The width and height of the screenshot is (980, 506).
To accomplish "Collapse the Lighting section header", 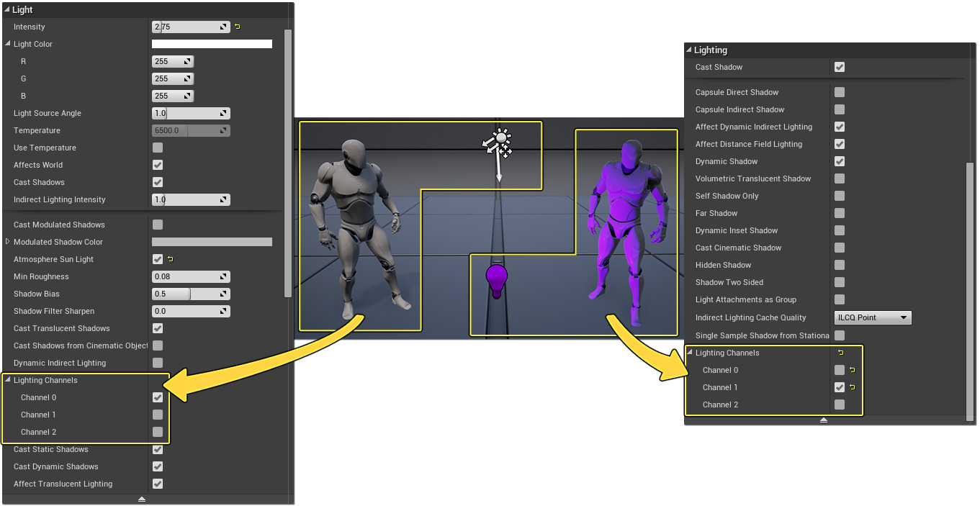I will (x=688, y=50).
